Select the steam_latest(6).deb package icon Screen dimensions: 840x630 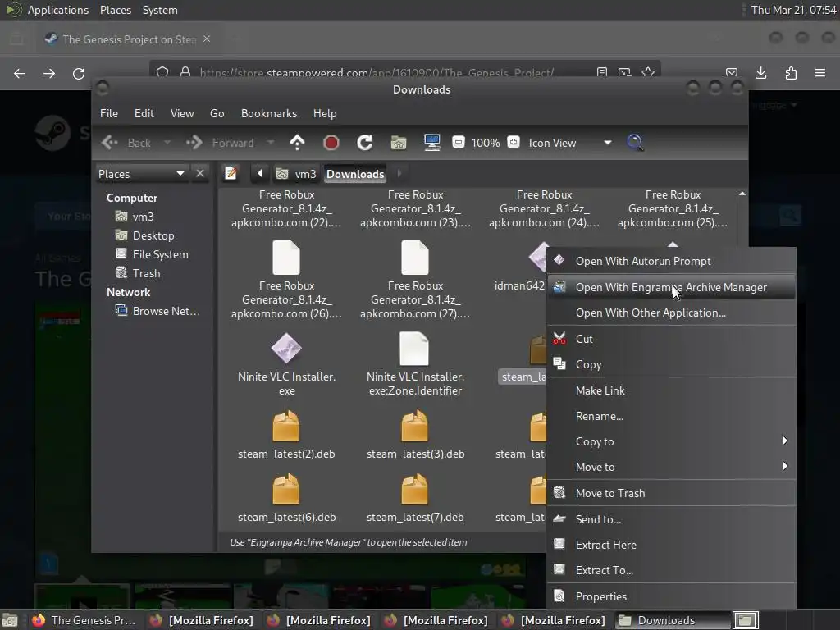click(286, 489)
